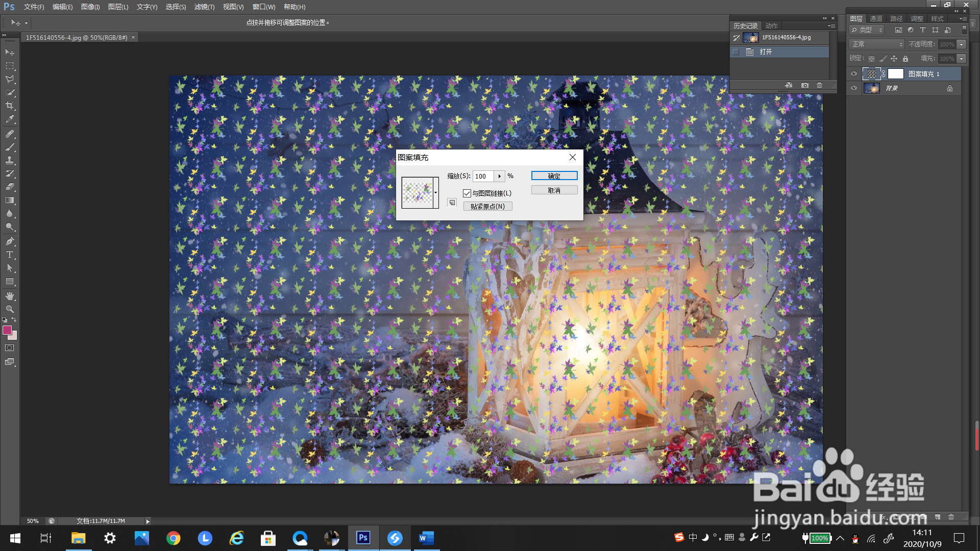The height and width of the screenshot is (551, 980).
Task: Select the Hand tool
Action: click(x=10, y=296)
